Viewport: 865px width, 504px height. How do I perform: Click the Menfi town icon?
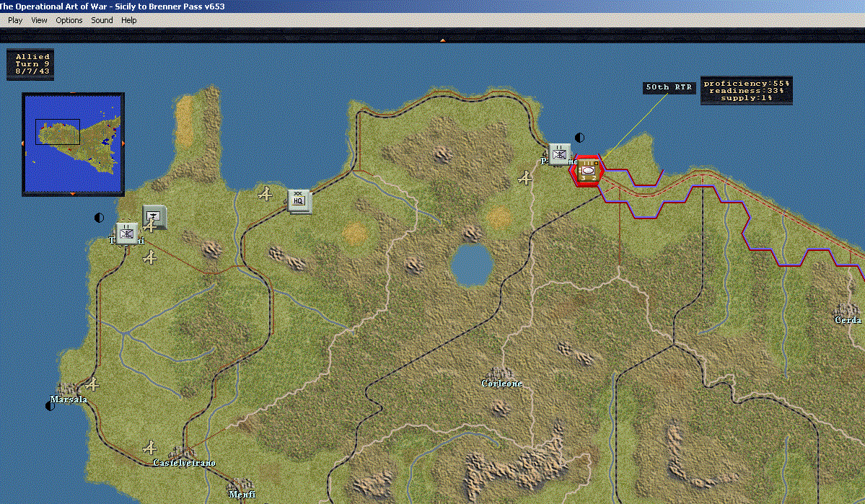[240, 484]
